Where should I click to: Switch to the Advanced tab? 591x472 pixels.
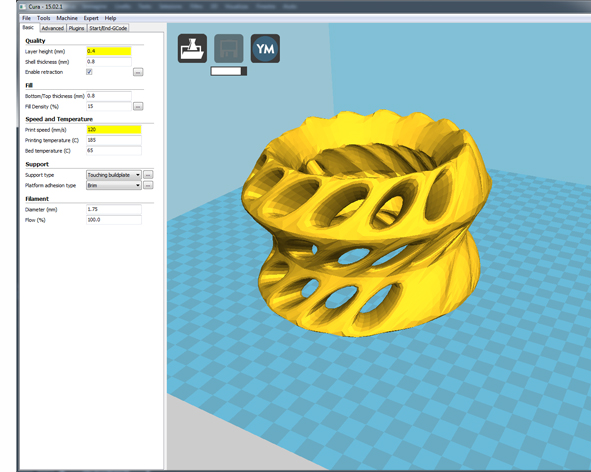[53, 28]
